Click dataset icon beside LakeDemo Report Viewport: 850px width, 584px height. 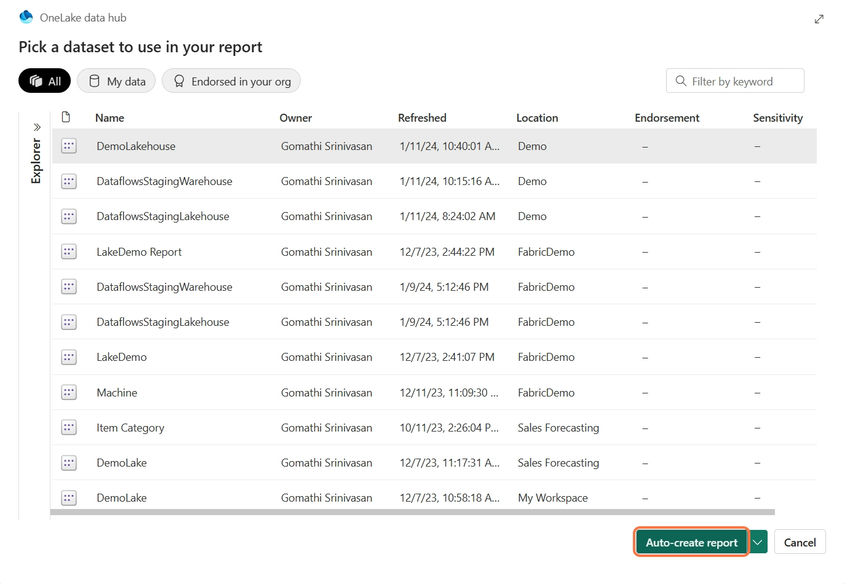coord(69,252)
